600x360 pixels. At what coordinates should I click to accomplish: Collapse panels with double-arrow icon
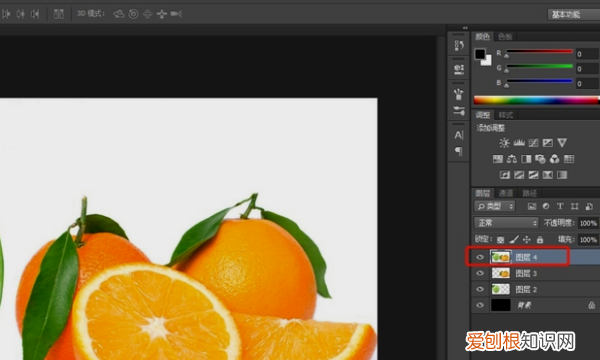465,28
